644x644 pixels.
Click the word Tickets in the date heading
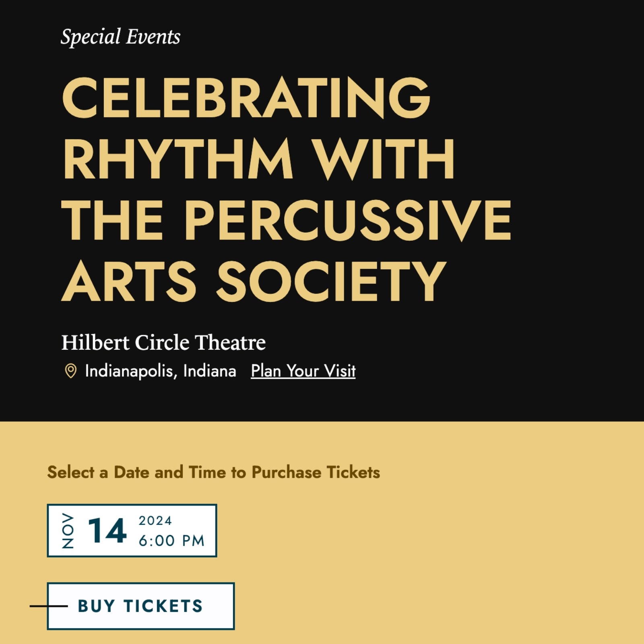(353, 472)
